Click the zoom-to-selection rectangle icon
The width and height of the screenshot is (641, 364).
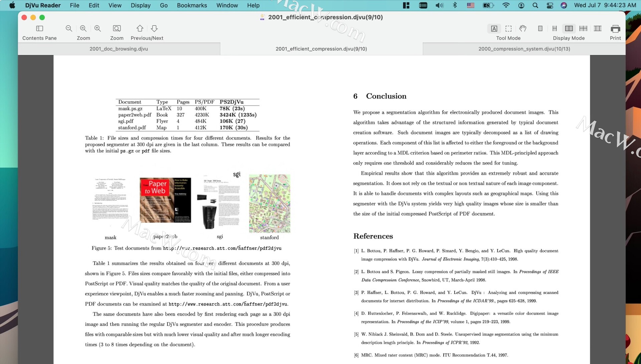pos(117,28)
